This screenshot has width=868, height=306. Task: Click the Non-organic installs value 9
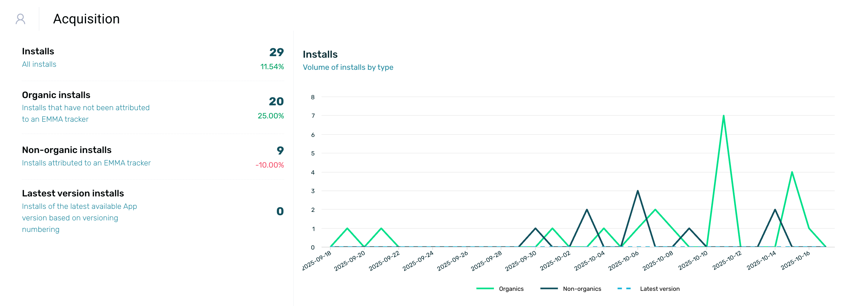tap(280, 151)
